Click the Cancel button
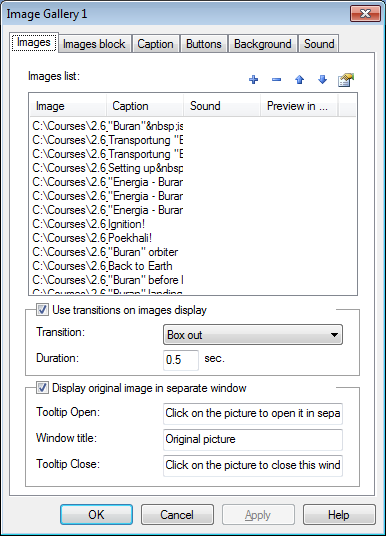The width and height of the screenshot is (386, 536). coord(177,514)
